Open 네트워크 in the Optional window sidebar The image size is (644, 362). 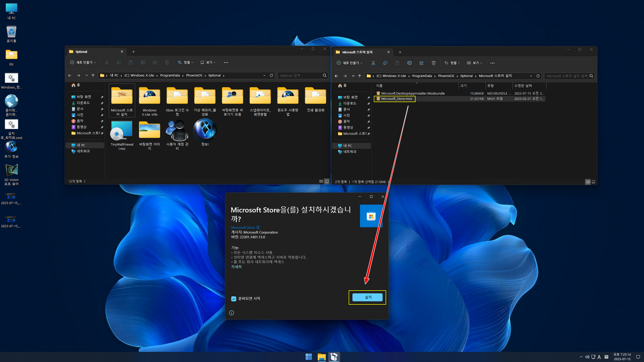tap(83, 151)
